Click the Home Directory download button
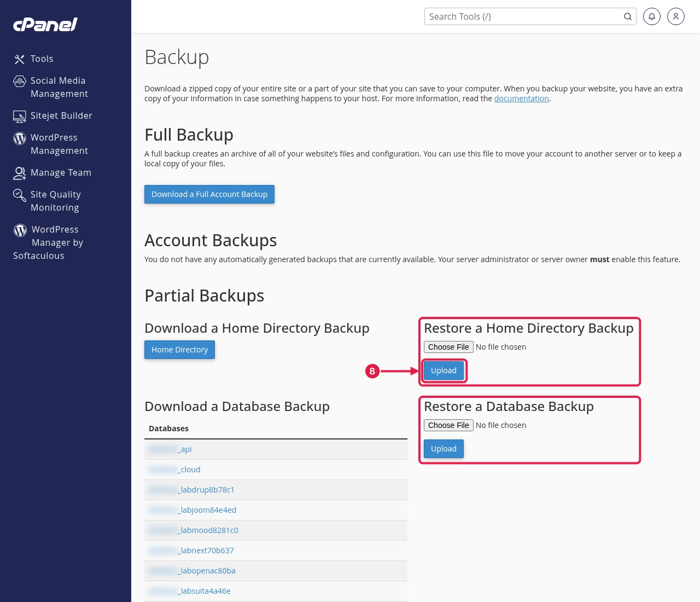The height and width of the screenshot is (602, 700). [179, 350]
